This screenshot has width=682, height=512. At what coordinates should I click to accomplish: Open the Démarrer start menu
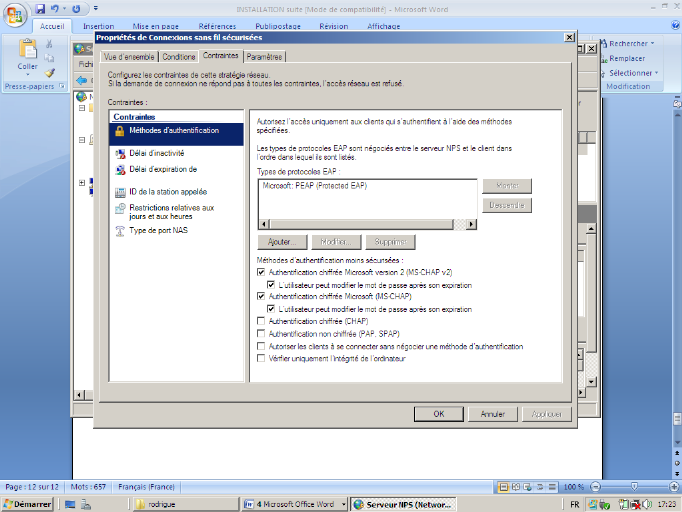[x=27, y=504]
